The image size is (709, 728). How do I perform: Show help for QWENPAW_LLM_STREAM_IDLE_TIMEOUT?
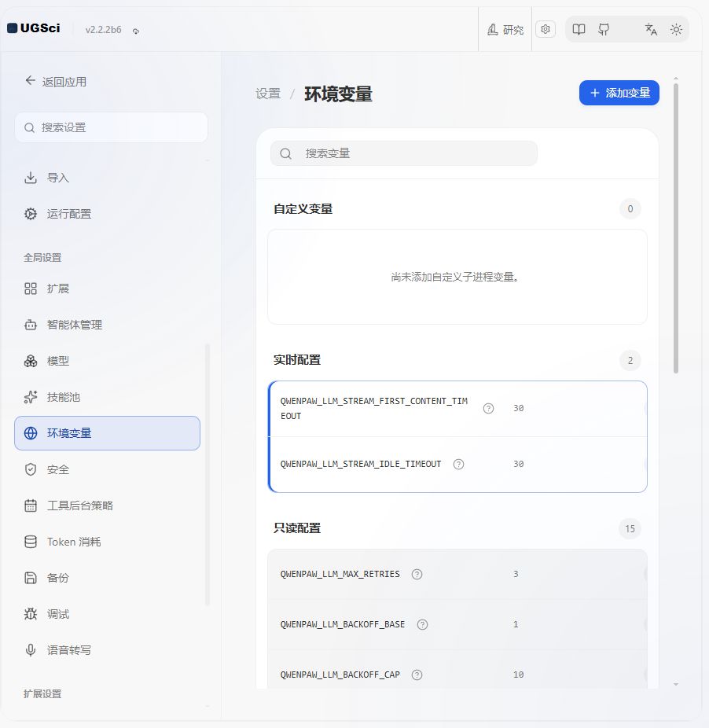[459, 465]
